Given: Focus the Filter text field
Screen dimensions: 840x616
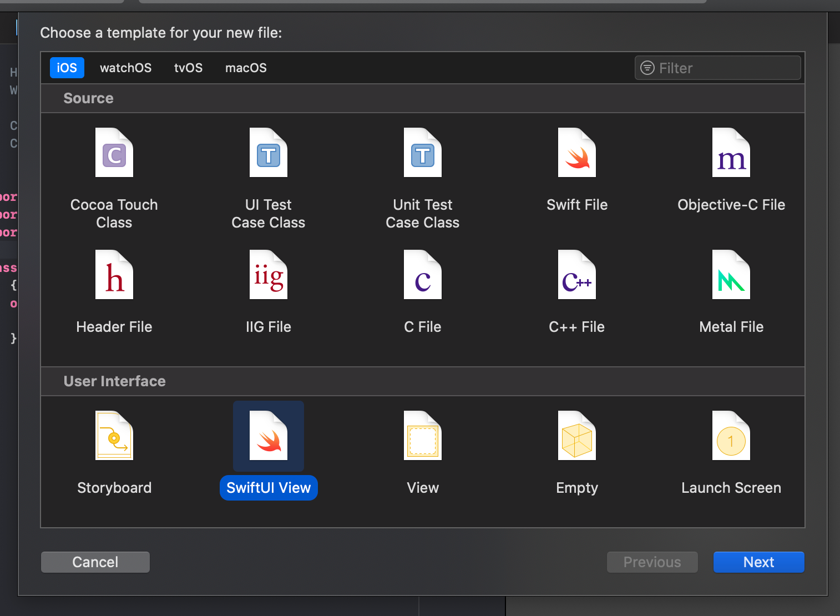Looking at the screenshot, I should 718,68.
